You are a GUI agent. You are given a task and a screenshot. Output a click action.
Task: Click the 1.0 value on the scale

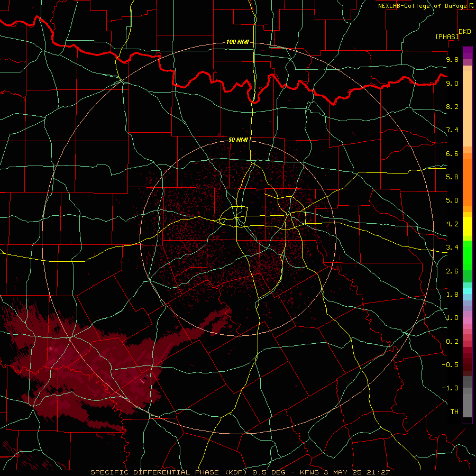[452, 318]
